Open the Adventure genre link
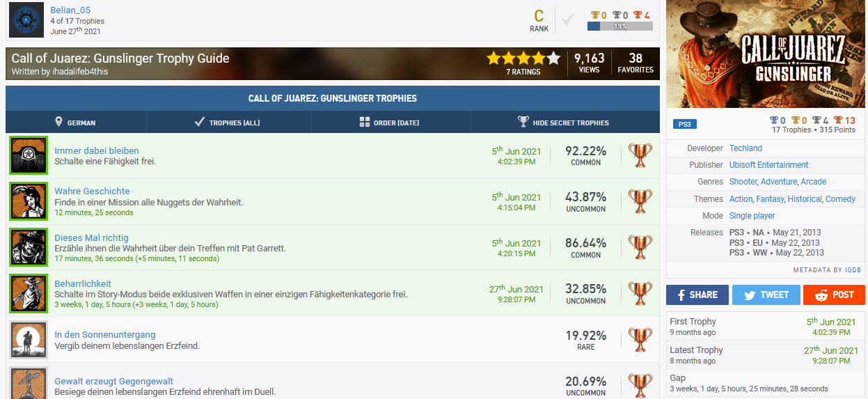The height and width of the screenshot is (399, 868). click(x=778, y=182)
